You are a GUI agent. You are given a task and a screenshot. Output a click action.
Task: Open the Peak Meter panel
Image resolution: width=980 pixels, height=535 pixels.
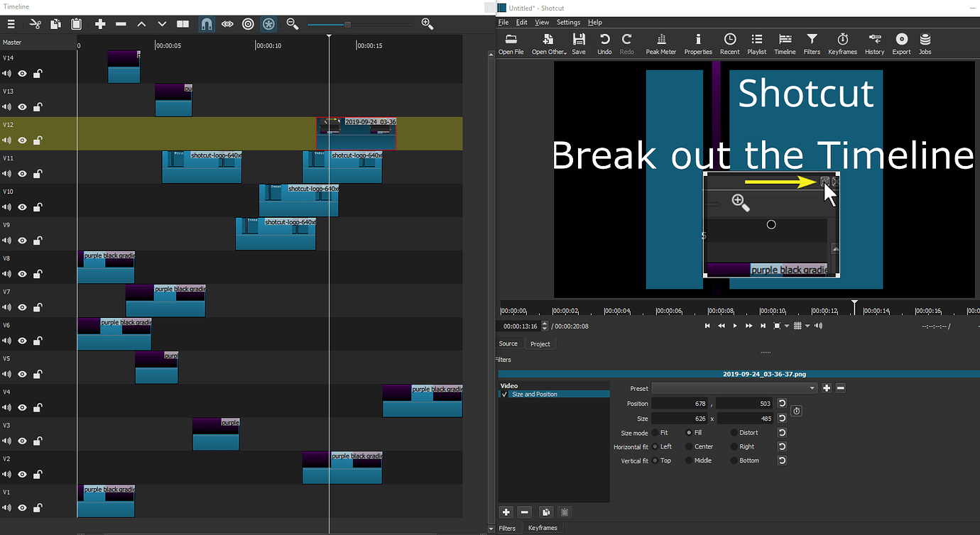coord(660,43)
